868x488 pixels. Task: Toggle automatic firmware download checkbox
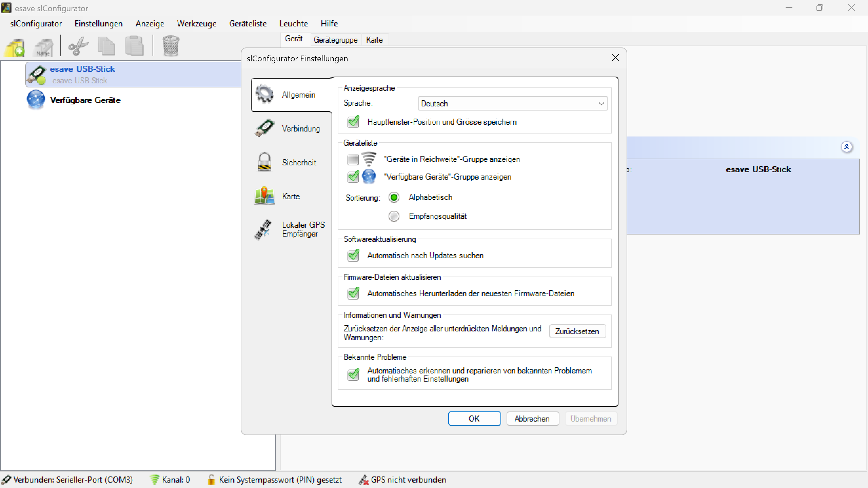353,293
